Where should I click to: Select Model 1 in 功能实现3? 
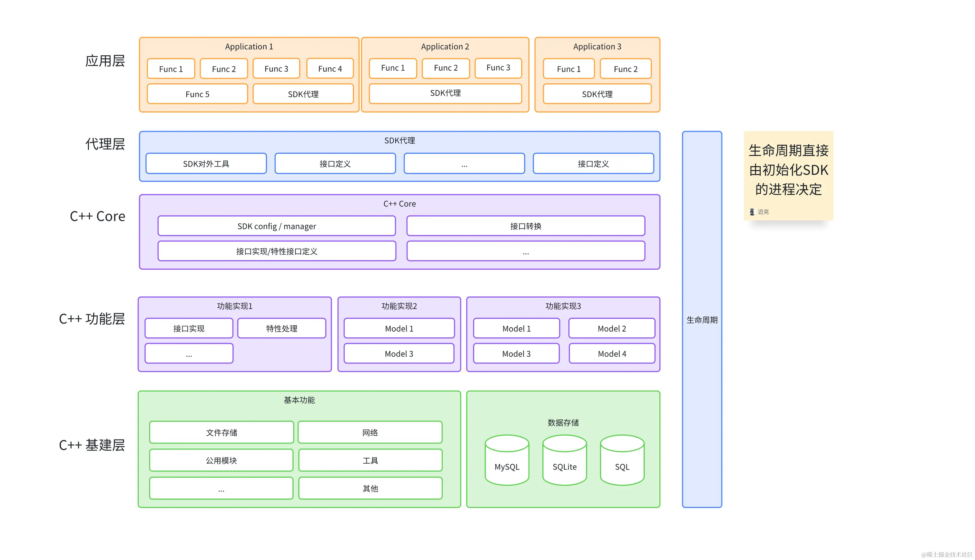(x=517, y=328)
